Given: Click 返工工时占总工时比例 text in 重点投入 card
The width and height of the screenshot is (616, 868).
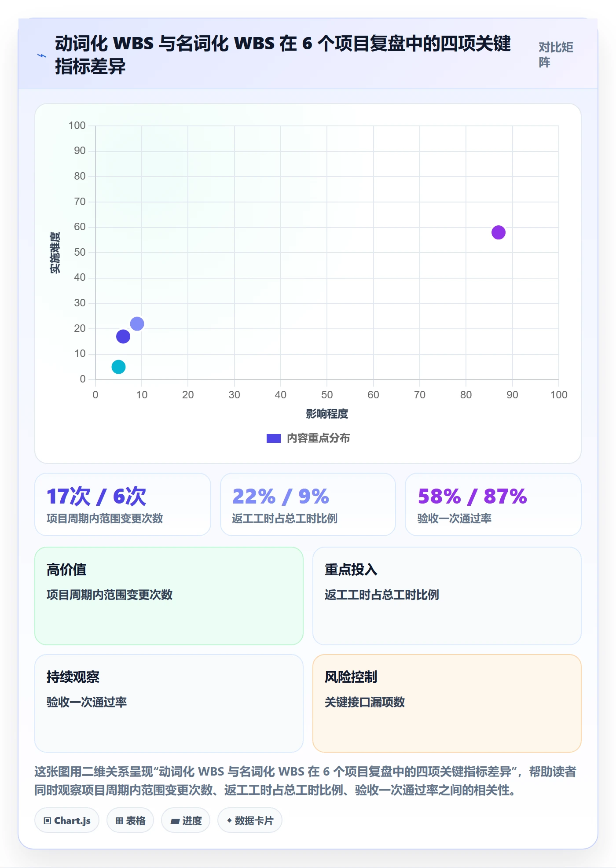Looking at the screenshot, I should 382,595.
